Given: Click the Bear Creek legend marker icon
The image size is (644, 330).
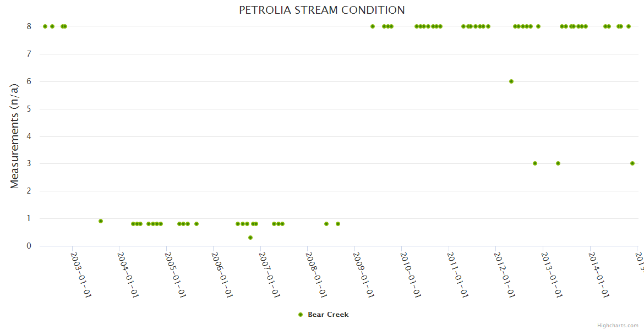Looking at the screenshot, I should click(301, 315).
